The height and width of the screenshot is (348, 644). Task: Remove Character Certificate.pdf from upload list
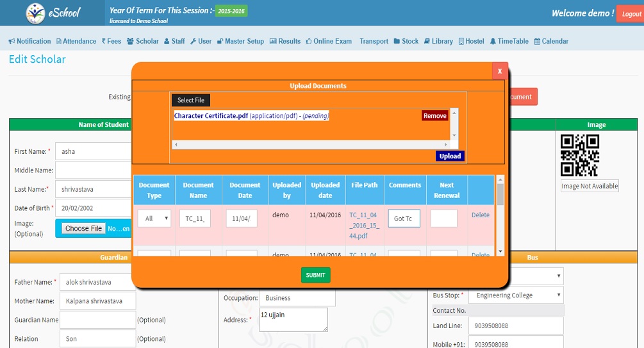pyautogui.click(x=434, y=116)
